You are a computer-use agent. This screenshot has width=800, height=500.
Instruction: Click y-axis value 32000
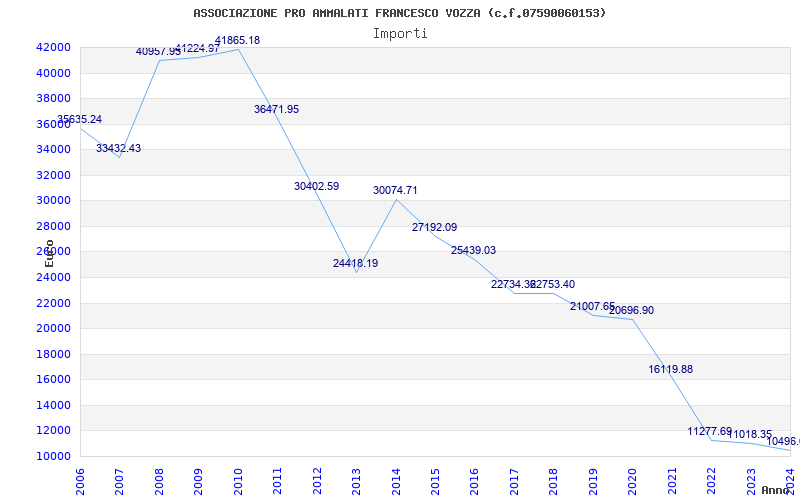[53, 175]
